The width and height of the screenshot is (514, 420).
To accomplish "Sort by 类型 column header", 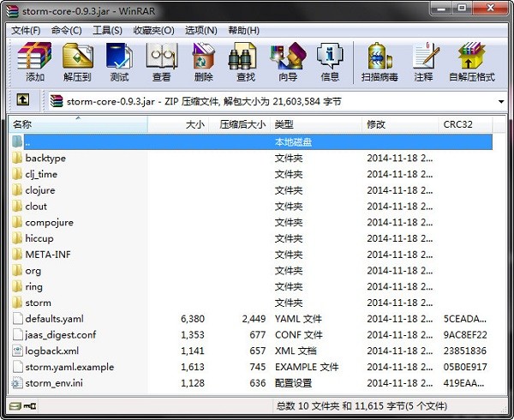I will coord(316,124).
